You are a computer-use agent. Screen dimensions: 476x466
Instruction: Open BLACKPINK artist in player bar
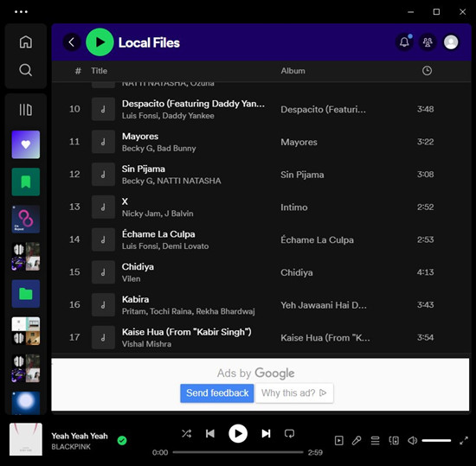click(71, 447)
